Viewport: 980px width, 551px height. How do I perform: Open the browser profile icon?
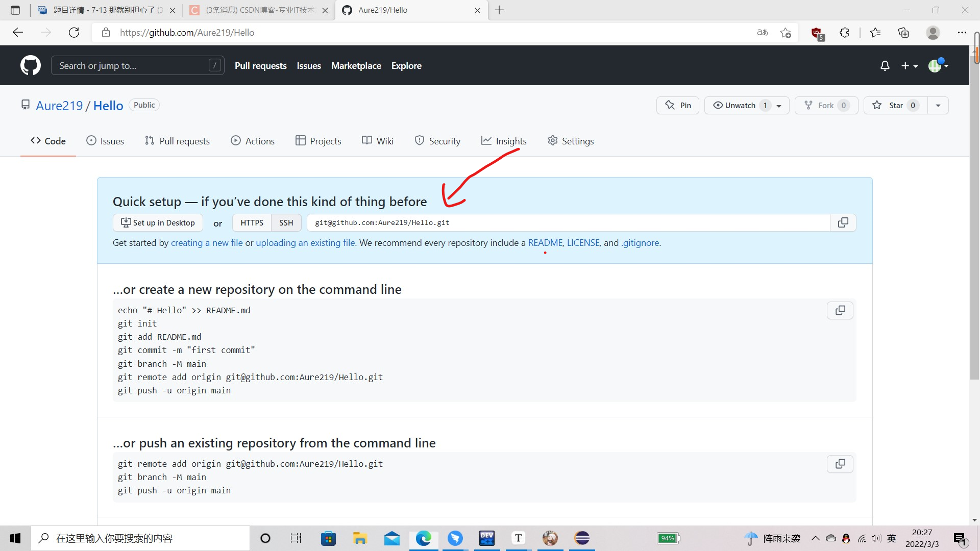(x=933, y=33)
